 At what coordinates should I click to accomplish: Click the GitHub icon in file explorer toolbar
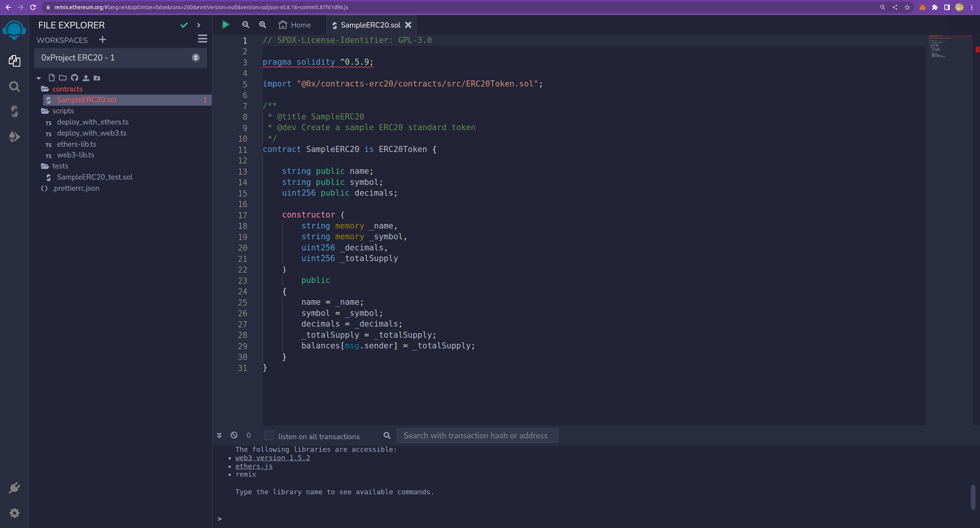pos(74,78)
